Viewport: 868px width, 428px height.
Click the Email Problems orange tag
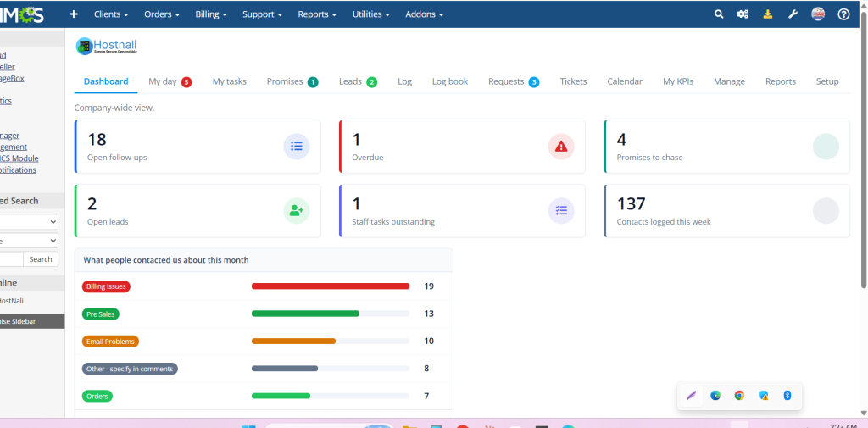pos(110,341)
